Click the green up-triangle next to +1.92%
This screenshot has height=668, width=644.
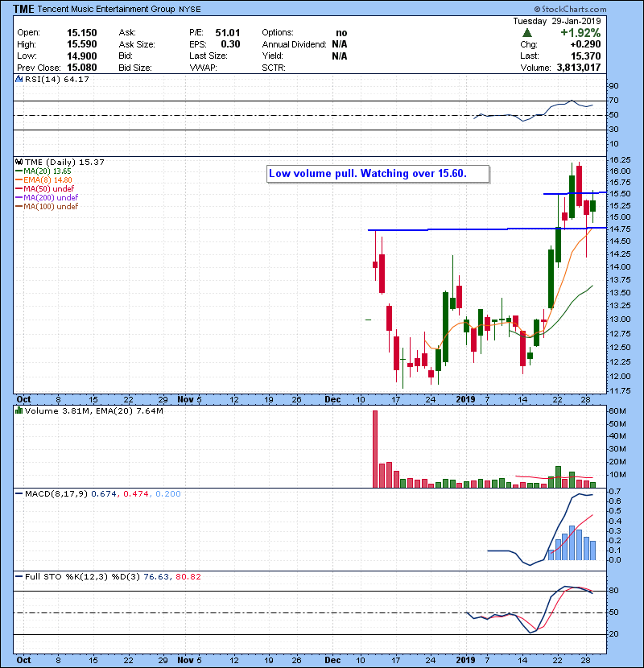tap(527, 33)
